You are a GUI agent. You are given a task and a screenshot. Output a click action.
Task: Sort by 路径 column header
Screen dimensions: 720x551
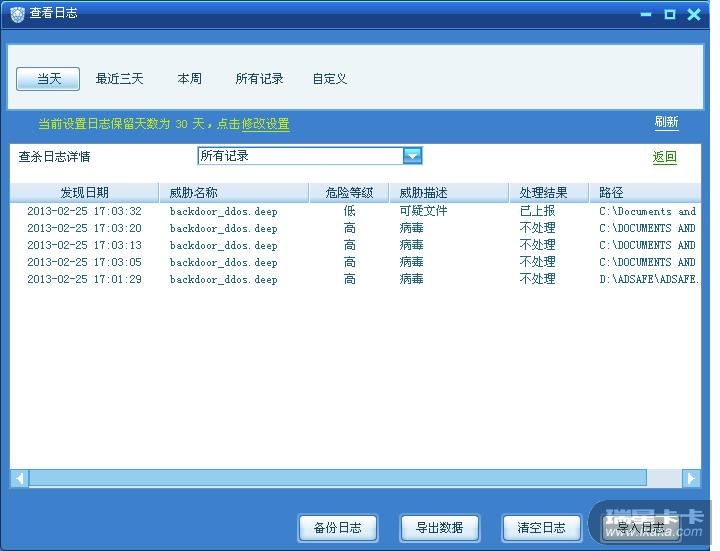point(645,193)
